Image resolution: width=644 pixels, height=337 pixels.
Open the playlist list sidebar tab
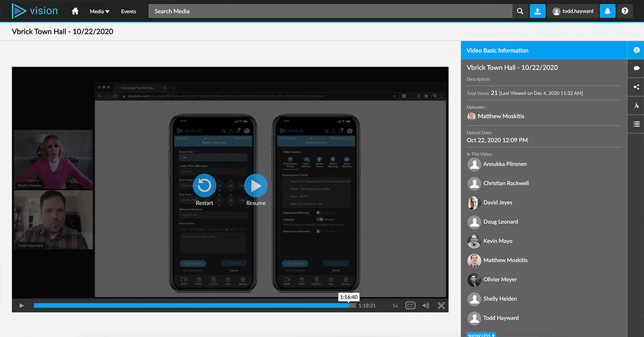pyautogui.click(x=636, y=124)
